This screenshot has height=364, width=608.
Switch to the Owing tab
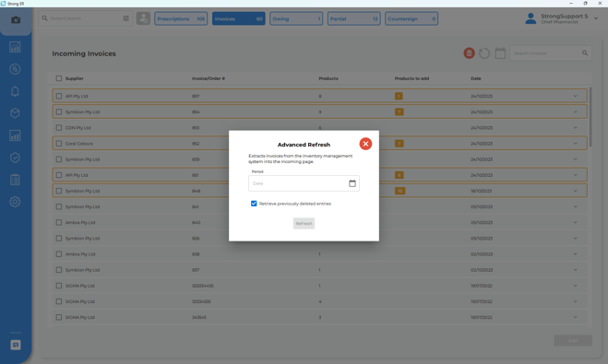tap(296, 18)
